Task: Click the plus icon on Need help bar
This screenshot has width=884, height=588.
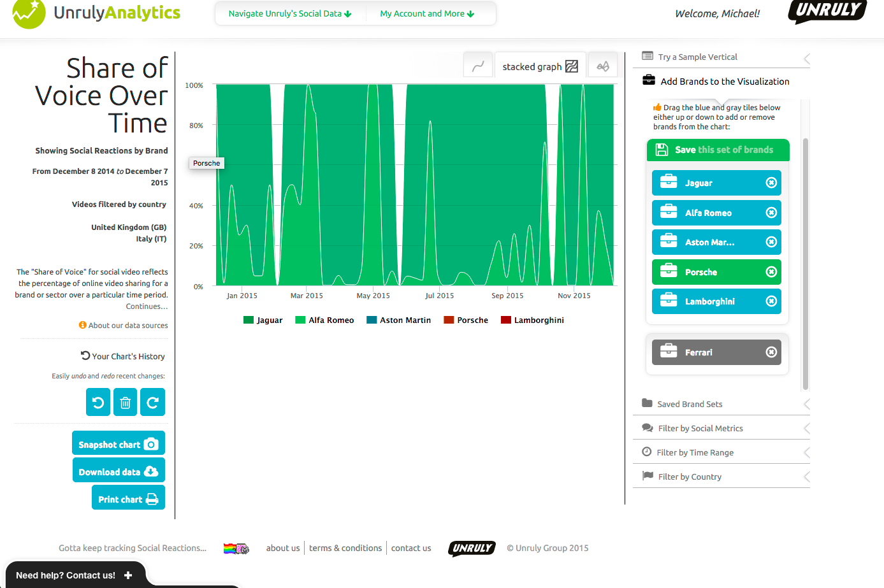Action: point(128,575)
